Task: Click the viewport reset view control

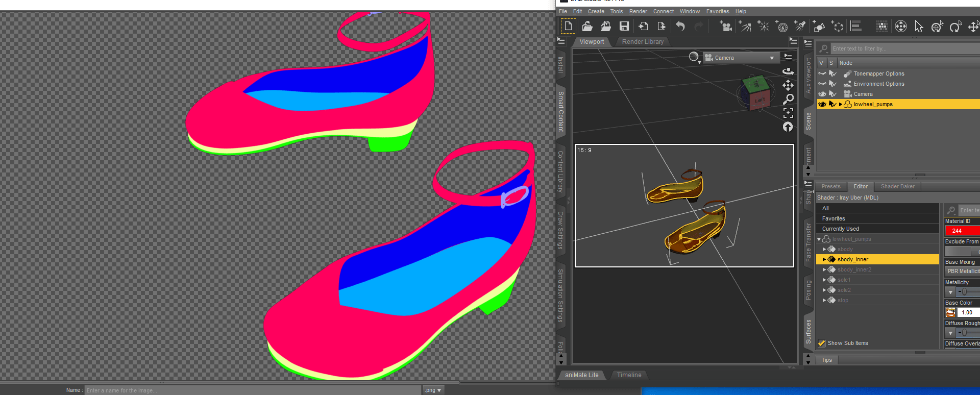Action: point(788,127)
